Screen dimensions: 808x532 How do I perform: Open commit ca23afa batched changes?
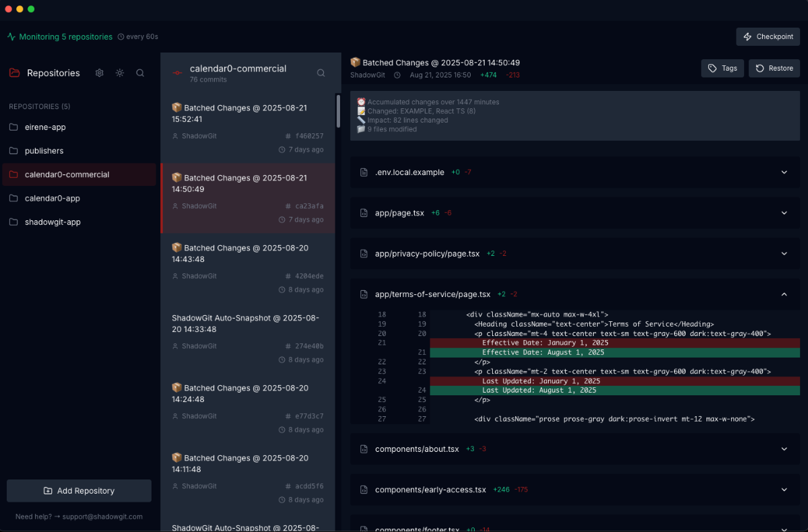pos(247,198)
